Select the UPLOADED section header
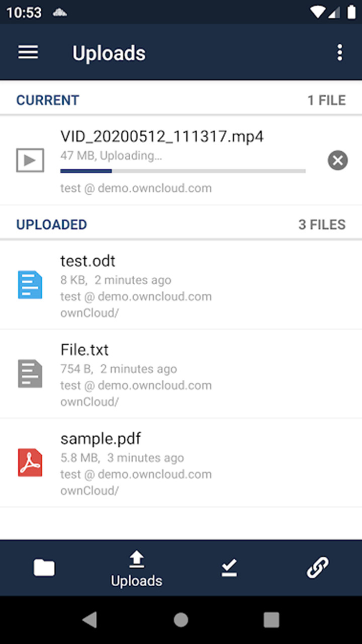 pos(51,224)
